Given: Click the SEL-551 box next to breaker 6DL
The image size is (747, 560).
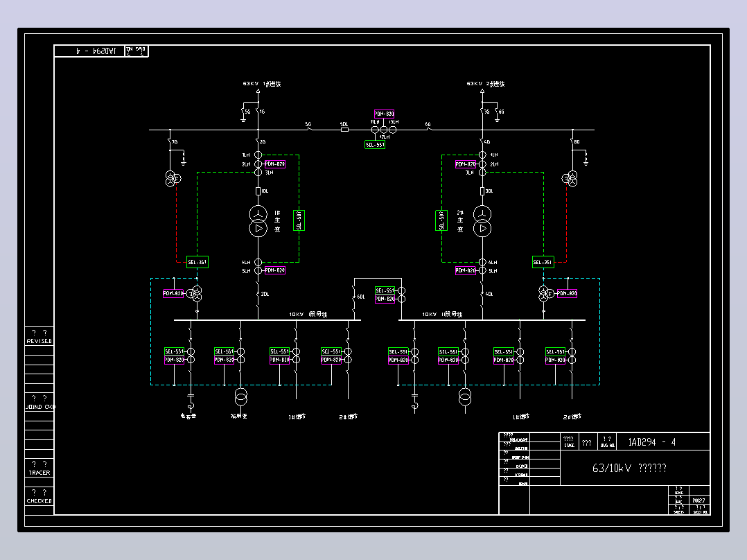Looking at the screenshot, I should (385, 290).
